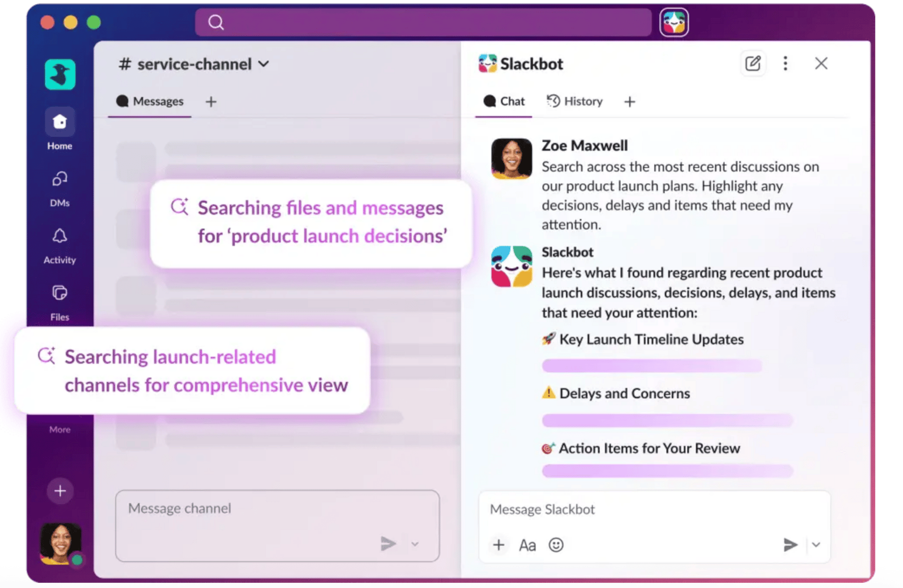Click the Slackbot icon beside search bar
Viewport: 903px width, 588px height.
[x=673, y=22]
